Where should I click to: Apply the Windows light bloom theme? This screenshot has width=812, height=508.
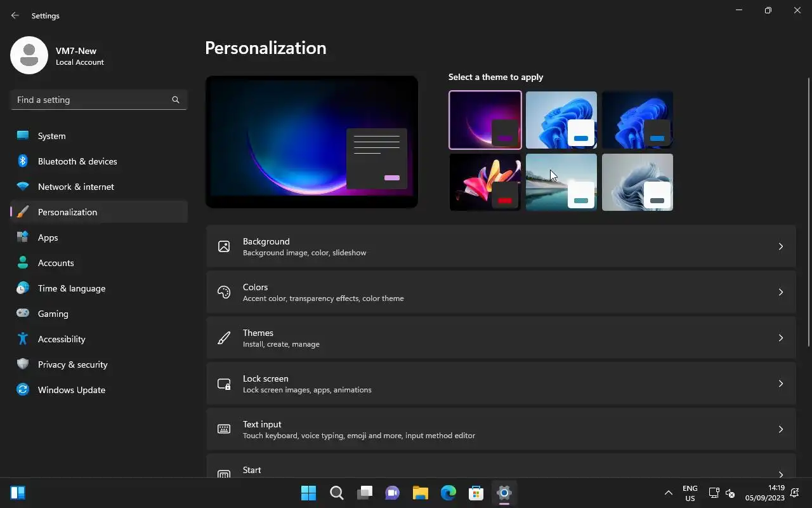pos(561,120)
